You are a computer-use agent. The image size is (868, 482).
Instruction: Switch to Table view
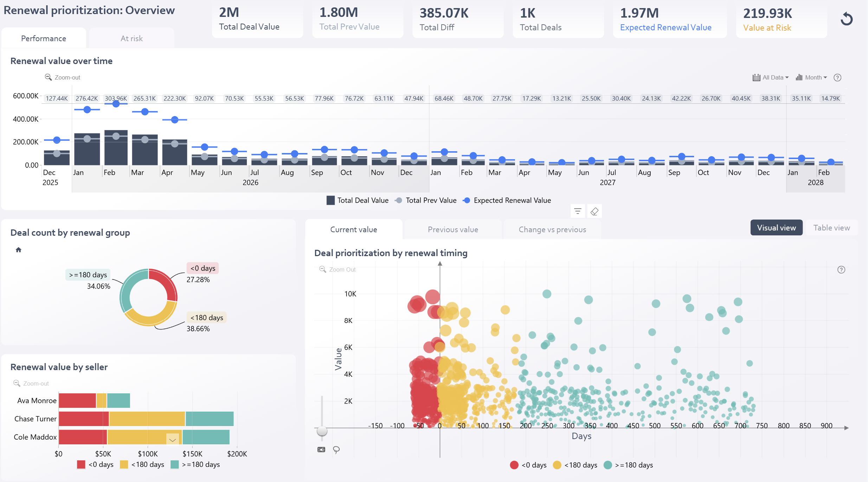831,228
